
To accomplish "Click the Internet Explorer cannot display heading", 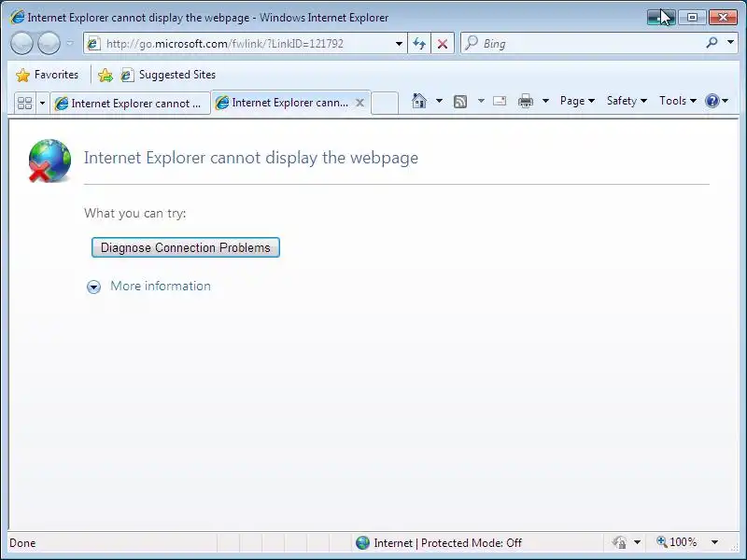I will tap(251, 158).
